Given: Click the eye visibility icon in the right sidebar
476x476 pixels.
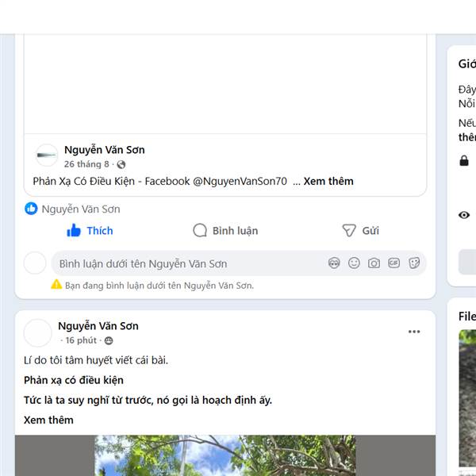Looking at the screenshot, I should pyautogui.click(x=464, y=215).
